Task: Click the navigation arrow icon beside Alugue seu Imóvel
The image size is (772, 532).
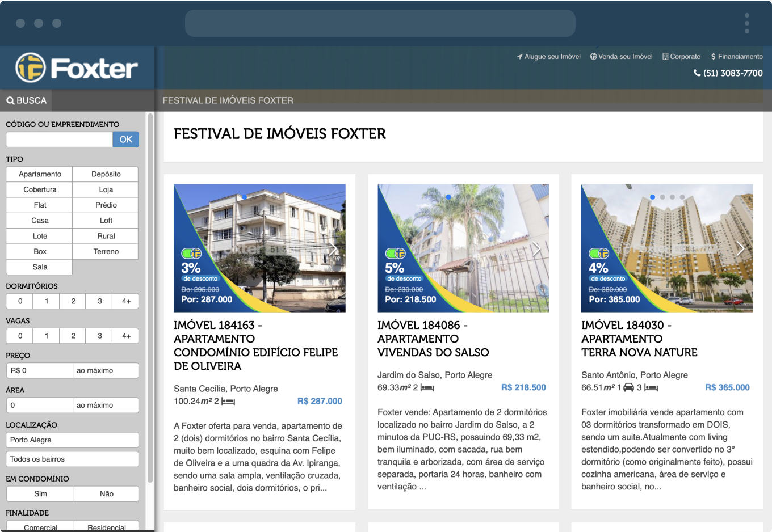Action: [x=519, y=56]
